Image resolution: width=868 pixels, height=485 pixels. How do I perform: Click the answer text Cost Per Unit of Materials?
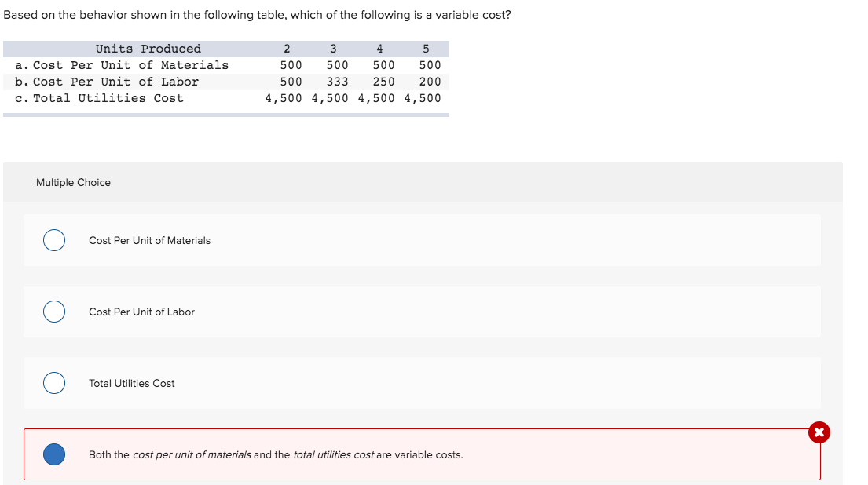click(149, 240)
